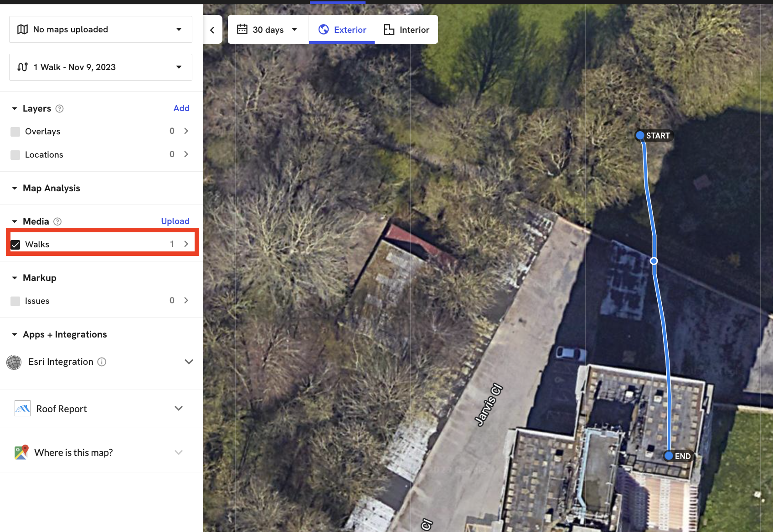Image resolution: width=773 pixels, height=532 pixels.
Task: Click the Upload link in Media
Action: (175, 221)
